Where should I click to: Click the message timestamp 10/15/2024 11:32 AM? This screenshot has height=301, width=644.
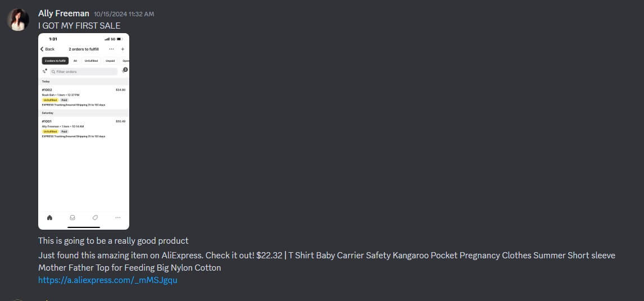pos(124,14)
